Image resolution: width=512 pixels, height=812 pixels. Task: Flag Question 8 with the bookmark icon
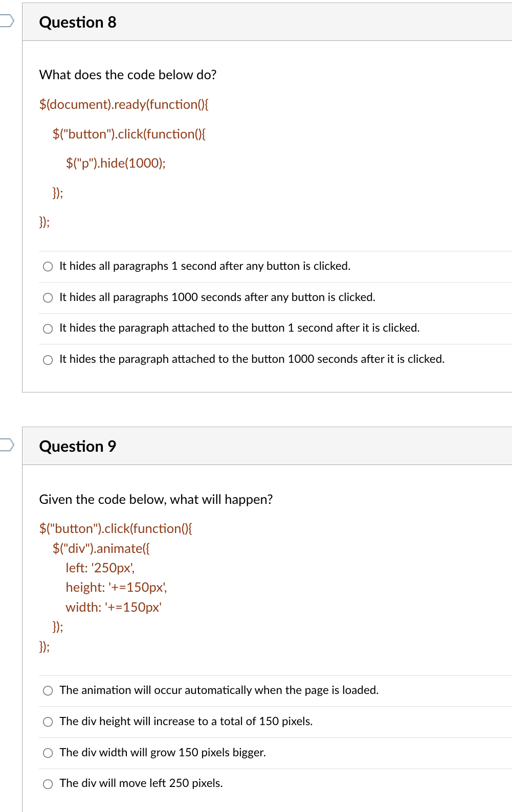[6, 21]
